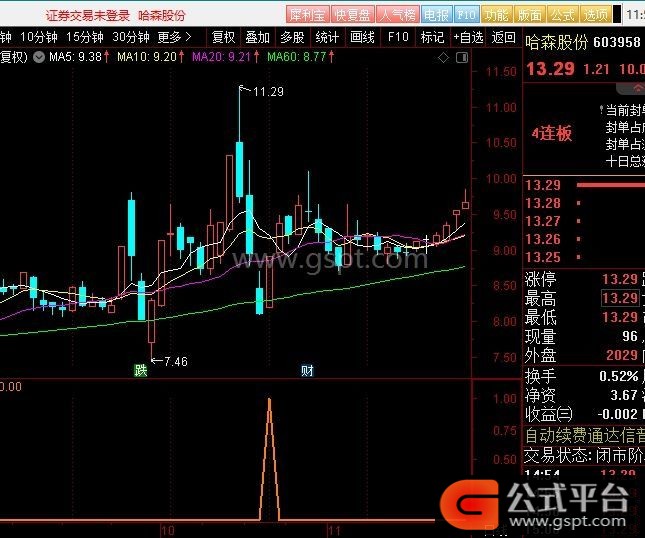Open the 快复盘 button

[x=352, y=15]
